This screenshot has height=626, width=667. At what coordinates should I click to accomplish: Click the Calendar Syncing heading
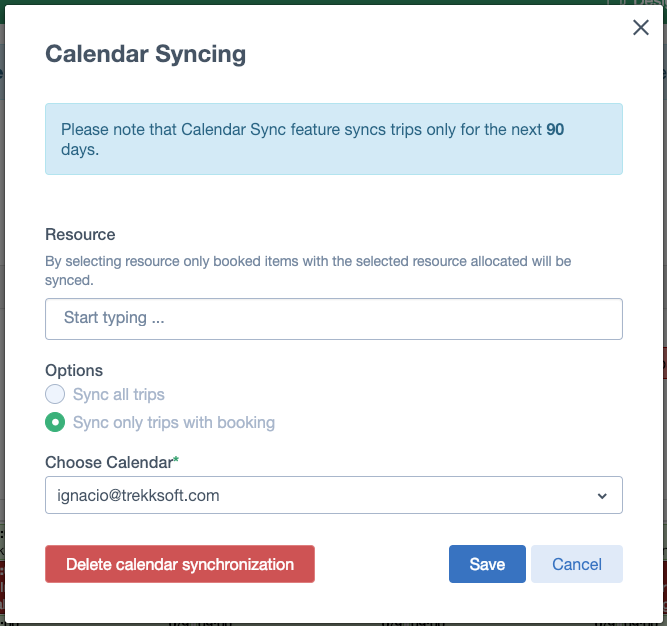[x=145, y=54]
